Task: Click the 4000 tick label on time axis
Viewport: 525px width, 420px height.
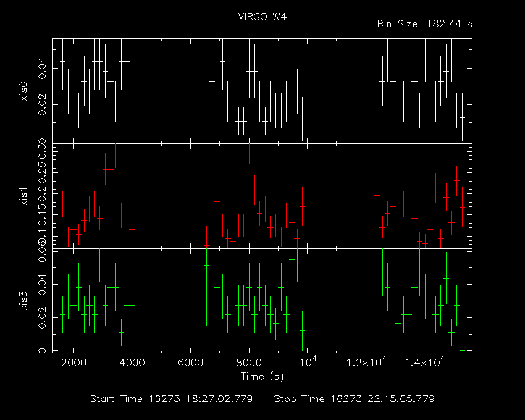Action: [x=132, y=363]
